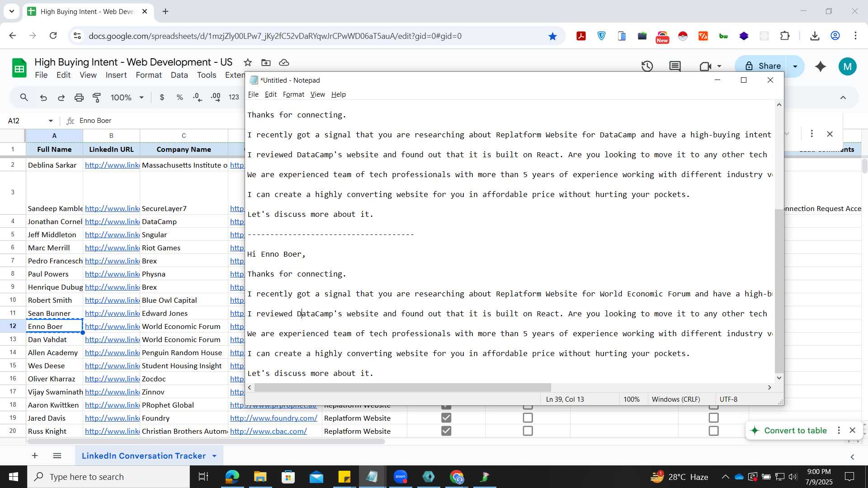Viewport: 868px width, 488px height.
Task: Show hidden system tray icons
Action: 725,477
